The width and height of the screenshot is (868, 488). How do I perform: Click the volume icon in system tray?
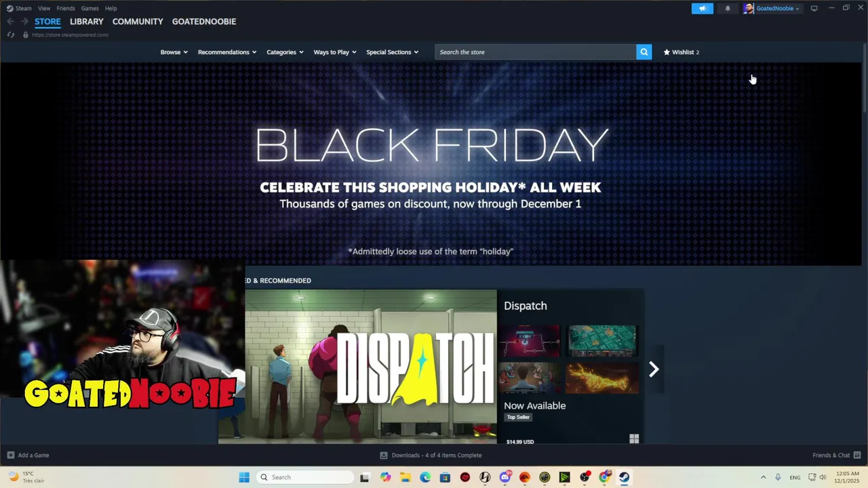824,477
